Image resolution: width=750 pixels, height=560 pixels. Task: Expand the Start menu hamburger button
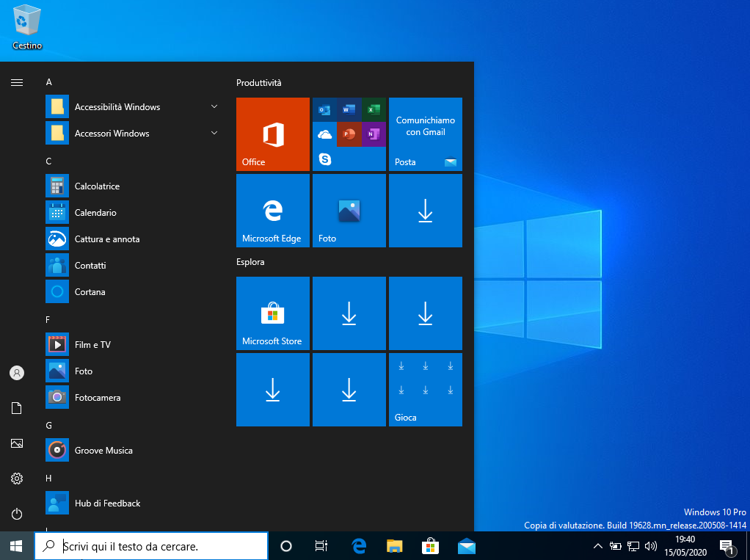coord(17,83)
